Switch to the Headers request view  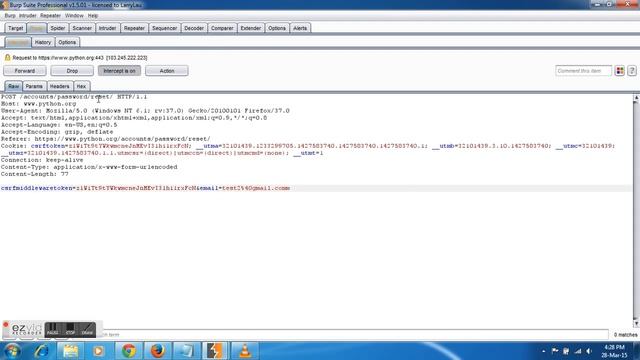tap(59, 86)
